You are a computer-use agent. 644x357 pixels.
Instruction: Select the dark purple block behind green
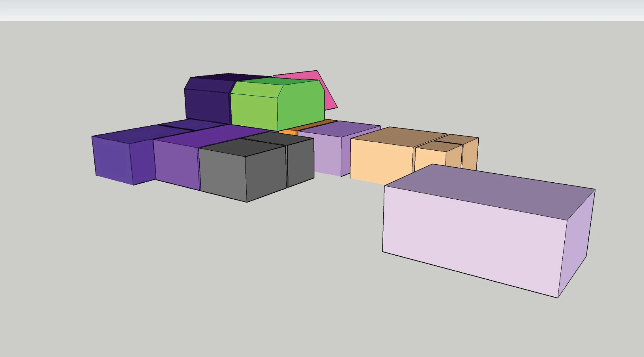(x=207, y=106)
